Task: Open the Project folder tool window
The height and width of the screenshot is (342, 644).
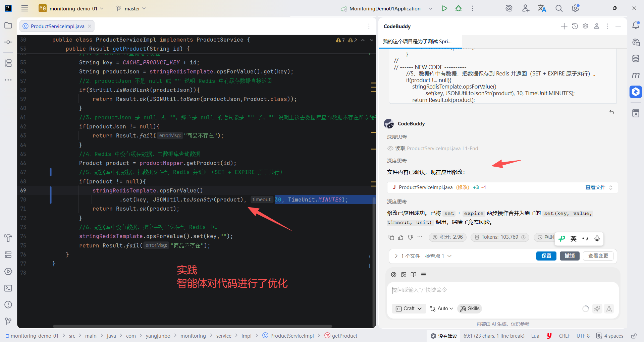Action: (8, 25)
